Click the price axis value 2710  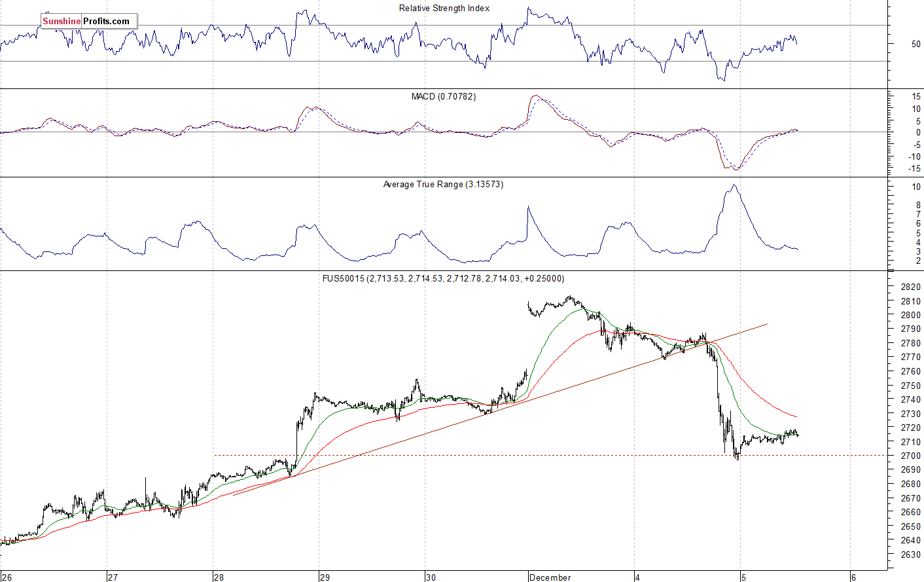pos(910,442)
